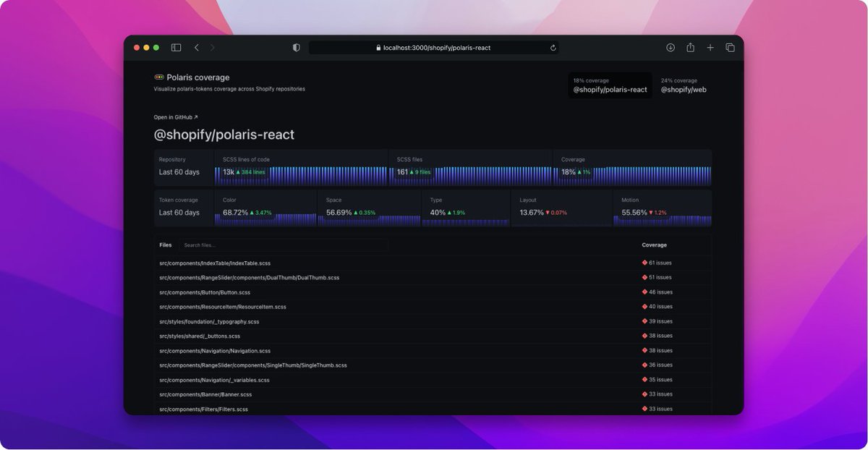Open the privacy shield icon
This screenshot has height=450, width=868.
pyautogui.click(x=296, y=48)
